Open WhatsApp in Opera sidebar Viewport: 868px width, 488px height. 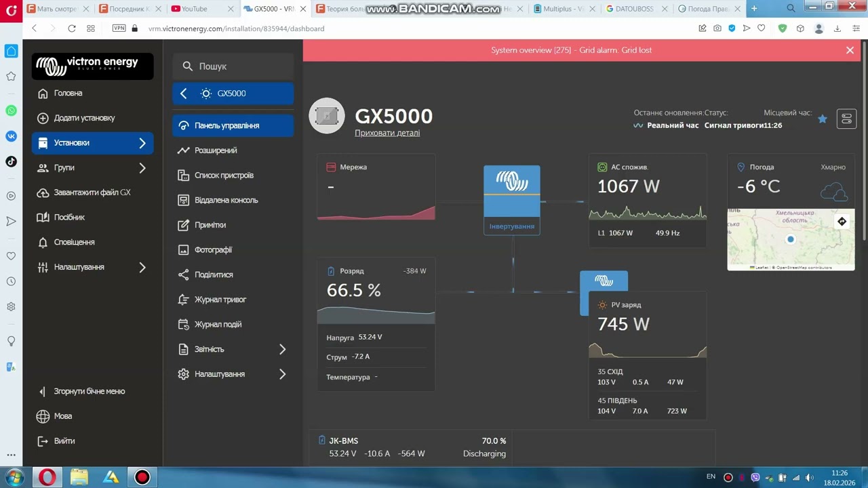(11, 110)
